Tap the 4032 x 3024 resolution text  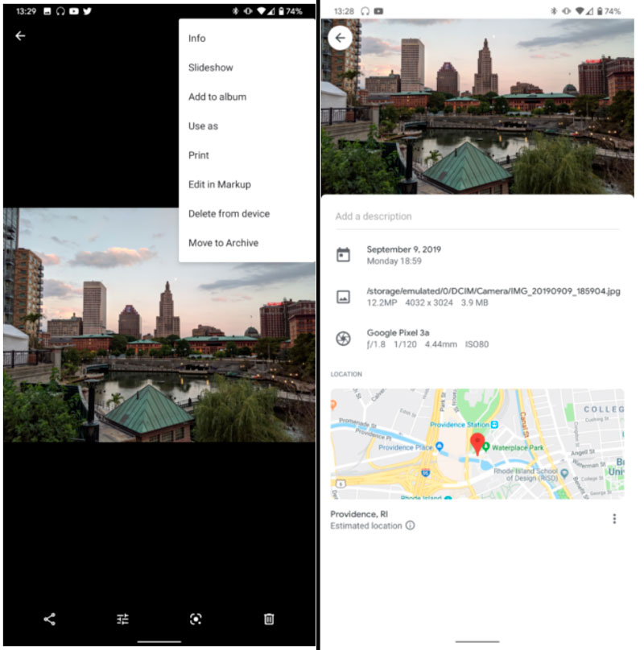[x=428, y=302]
